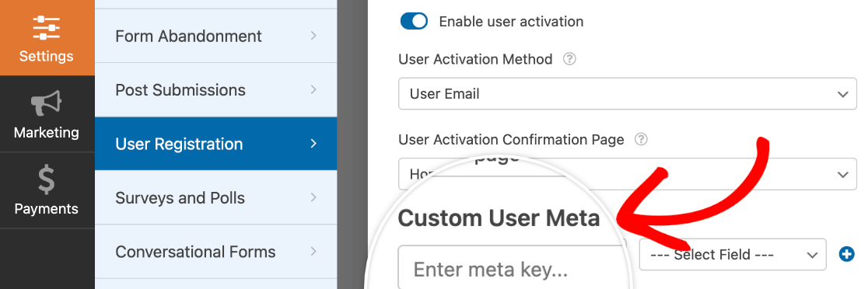Viewport: 868px width, 289px height.
Task: Click the help icon beside User Activation Confirmation Page
Action: point(641,140)
